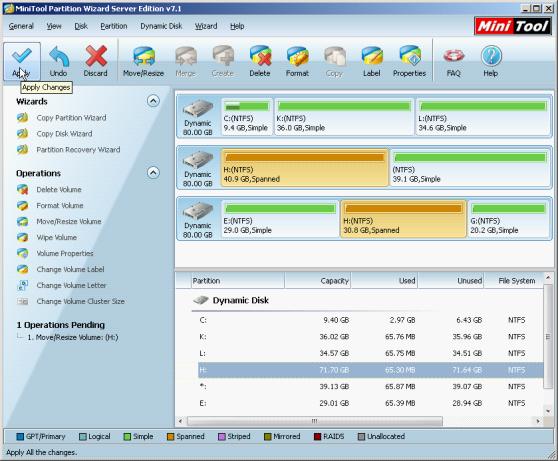Open the Disk menu
Image resolution: width=558 pixels, height=461 pixels.
(x=81, y=26)
